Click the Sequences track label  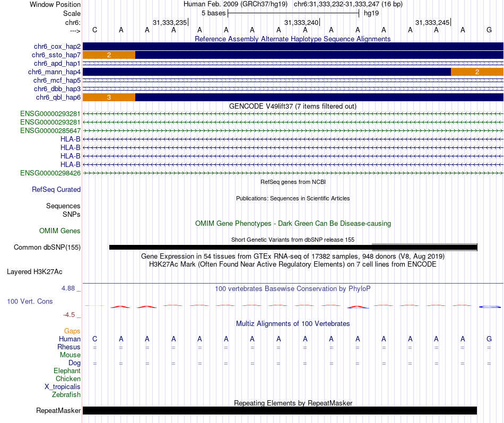[63, 206]
